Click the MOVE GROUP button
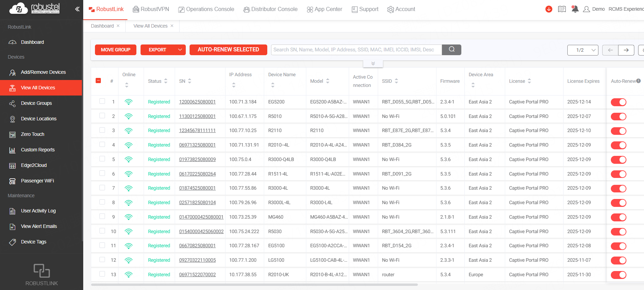The width and height of the screenshot is (644, 290). pos(116,50)
